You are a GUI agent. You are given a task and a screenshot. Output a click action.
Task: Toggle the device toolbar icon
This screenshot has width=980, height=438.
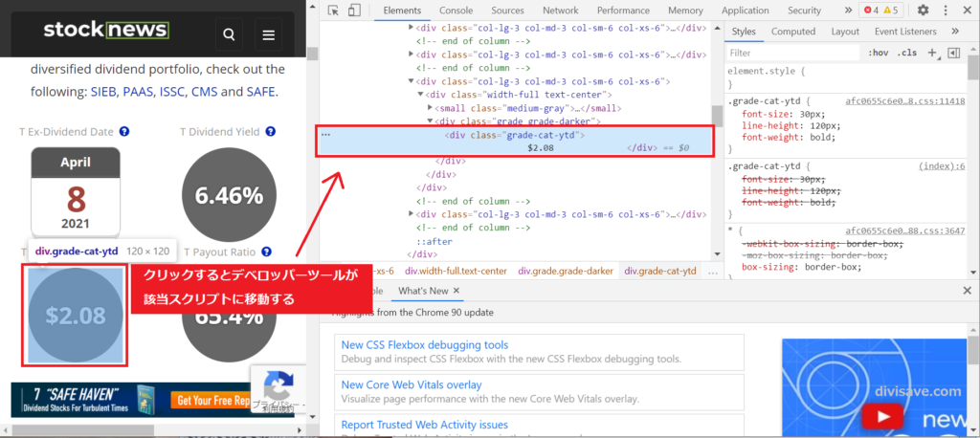(355, 10)
